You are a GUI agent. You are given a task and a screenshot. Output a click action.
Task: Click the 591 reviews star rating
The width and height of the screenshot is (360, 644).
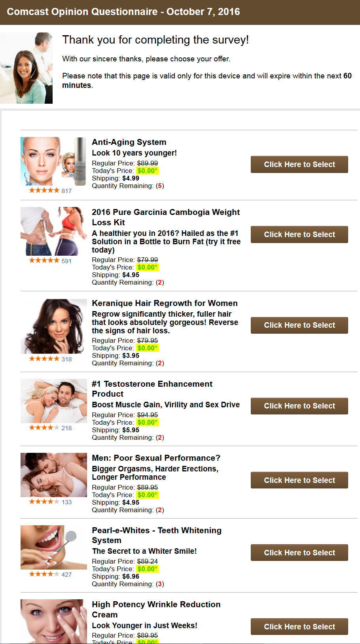click(50, 261)
